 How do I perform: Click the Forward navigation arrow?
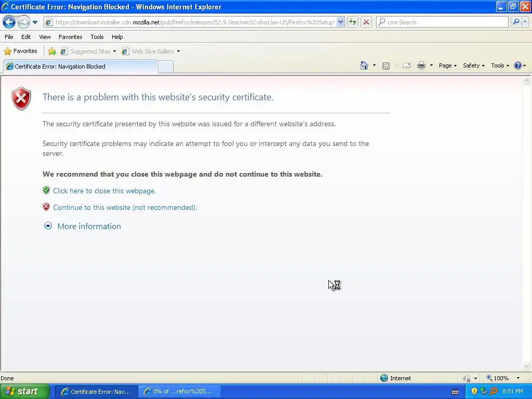tap(23, 22)
